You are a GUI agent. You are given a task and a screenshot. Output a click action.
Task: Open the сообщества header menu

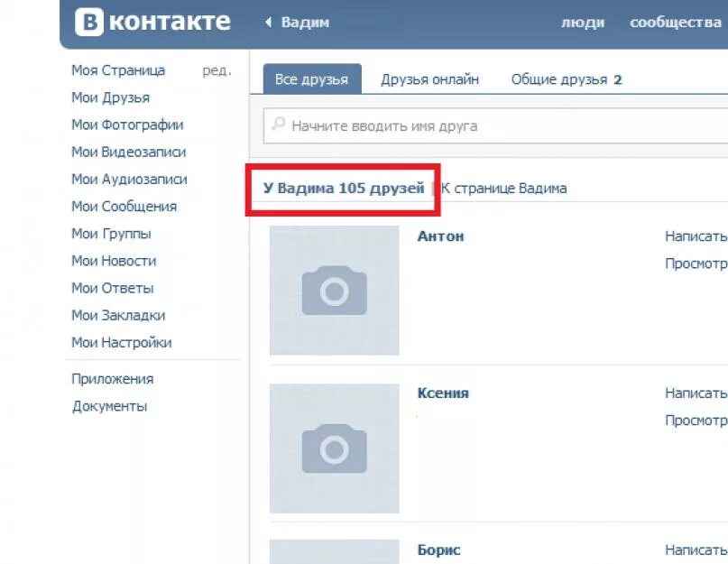click(676, 22)
